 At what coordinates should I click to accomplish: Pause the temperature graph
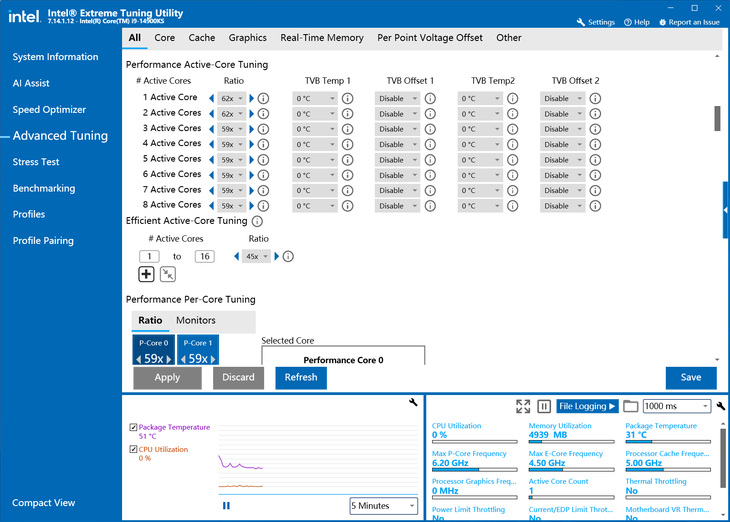pos(226,506)
